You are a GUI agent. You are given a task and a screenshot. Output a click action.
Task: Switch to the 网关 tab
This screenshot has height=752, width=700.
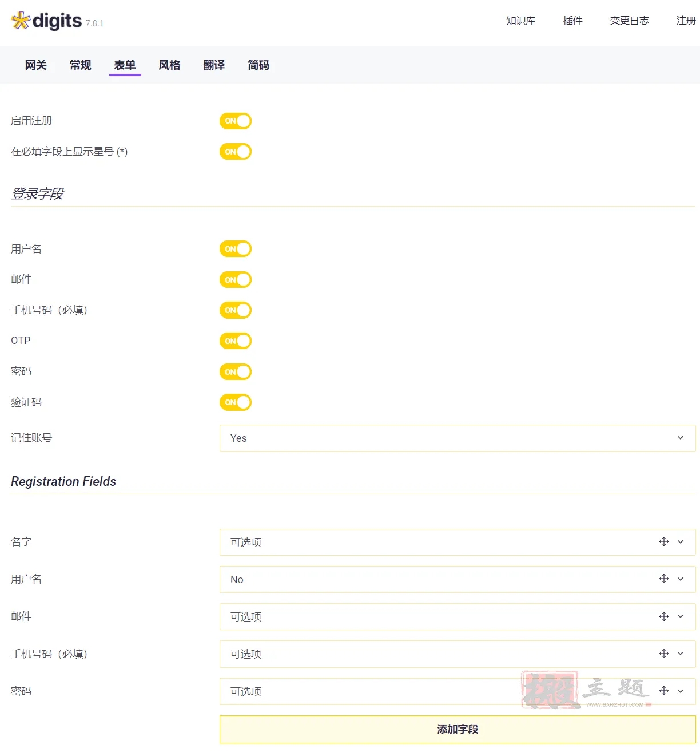click(x=35, y=65)
